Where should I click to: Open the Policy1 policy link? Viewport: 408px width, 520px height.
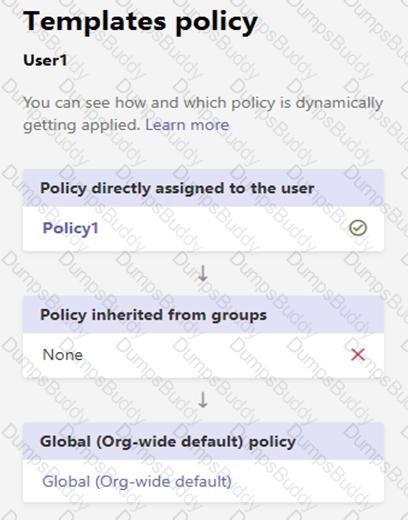click(x=71, y=229)
